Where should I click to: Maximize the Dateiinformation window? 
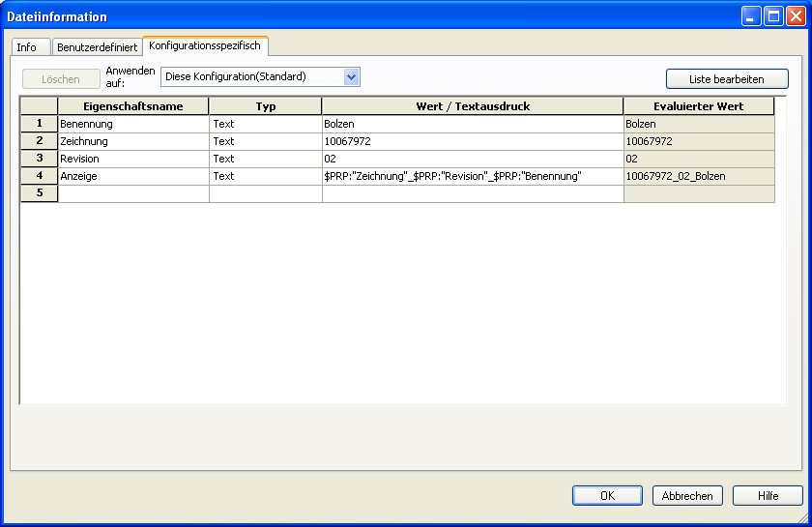(773, 16)
